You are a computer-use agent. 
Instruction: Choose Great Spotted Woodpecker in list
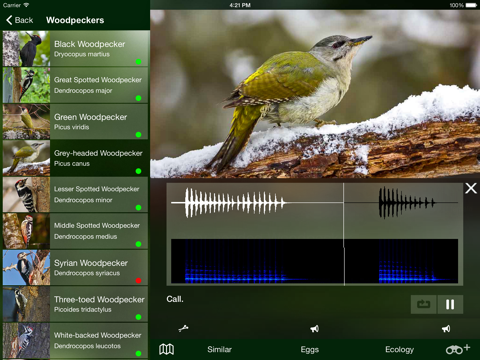[x=75, y=85]
